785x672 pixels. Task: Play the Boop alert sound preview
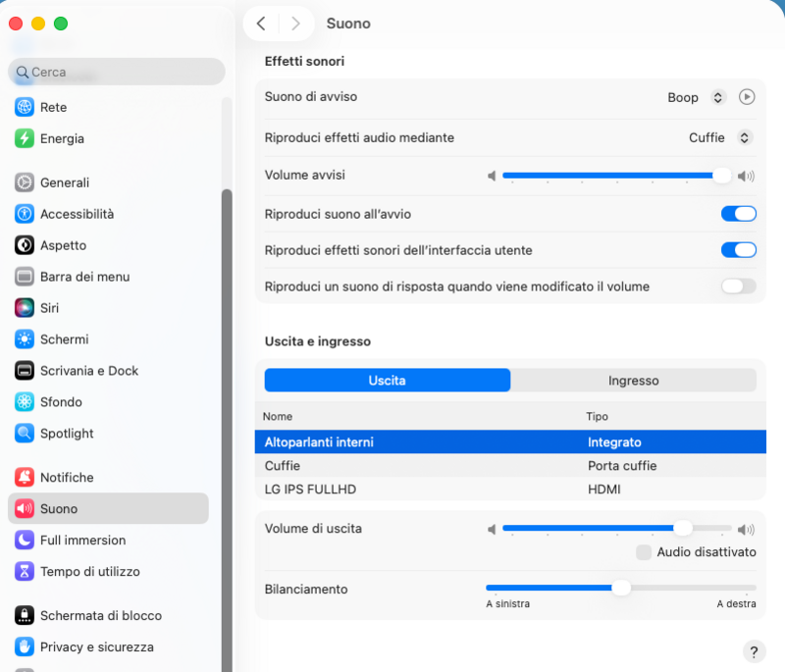[x=747, y=97]
